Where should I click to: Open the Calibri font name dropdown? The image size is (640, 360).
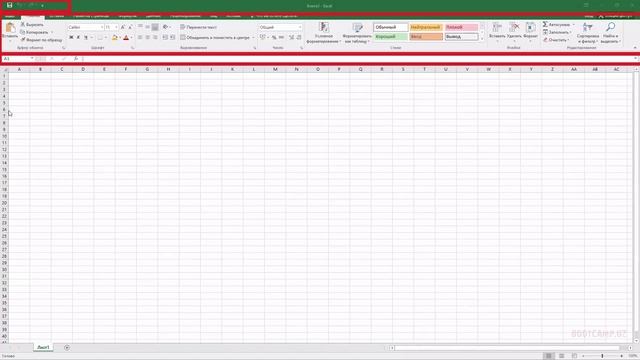tap(102, 27)
